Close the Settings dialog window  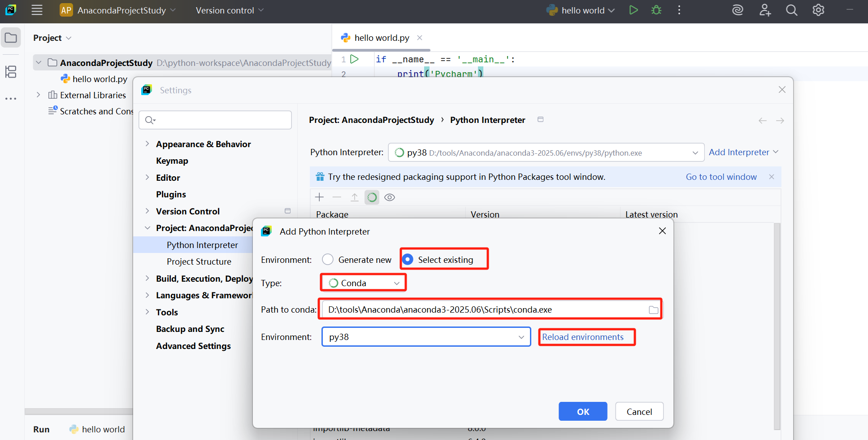click(782, 90)
